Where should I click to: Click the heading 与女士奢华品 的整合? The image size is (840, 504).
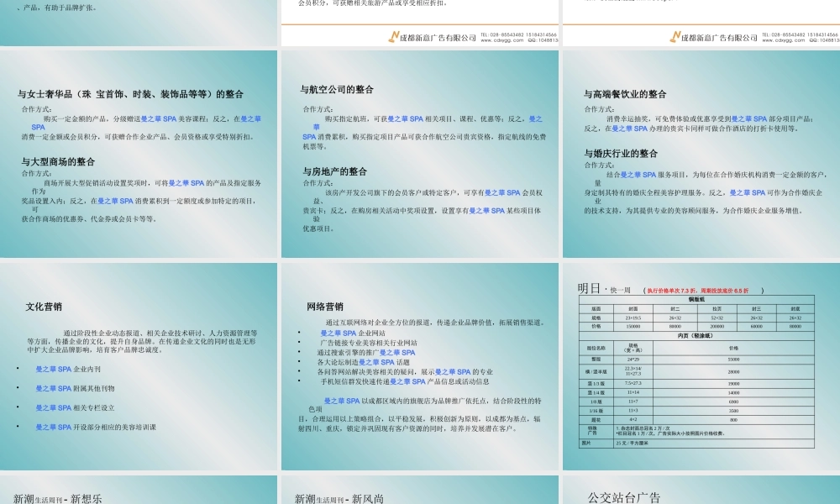click(130, 94)
